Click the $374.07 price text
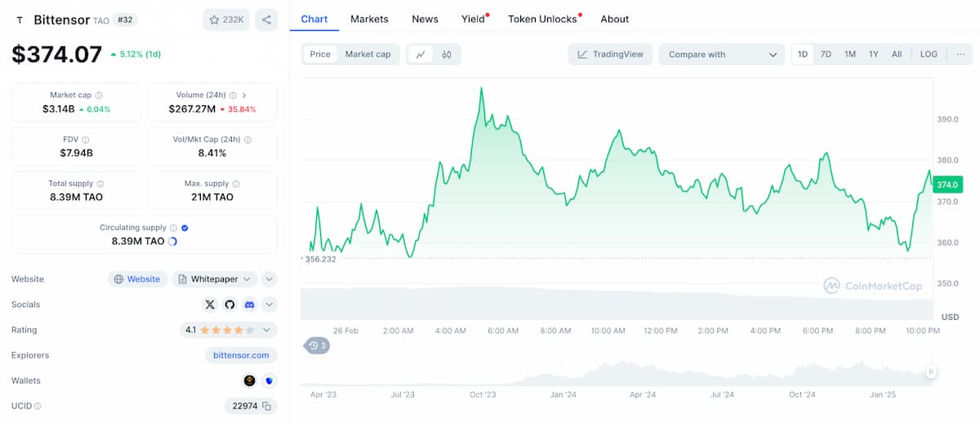The width and height of the screenshot is (980, 423). coord(57,55)
